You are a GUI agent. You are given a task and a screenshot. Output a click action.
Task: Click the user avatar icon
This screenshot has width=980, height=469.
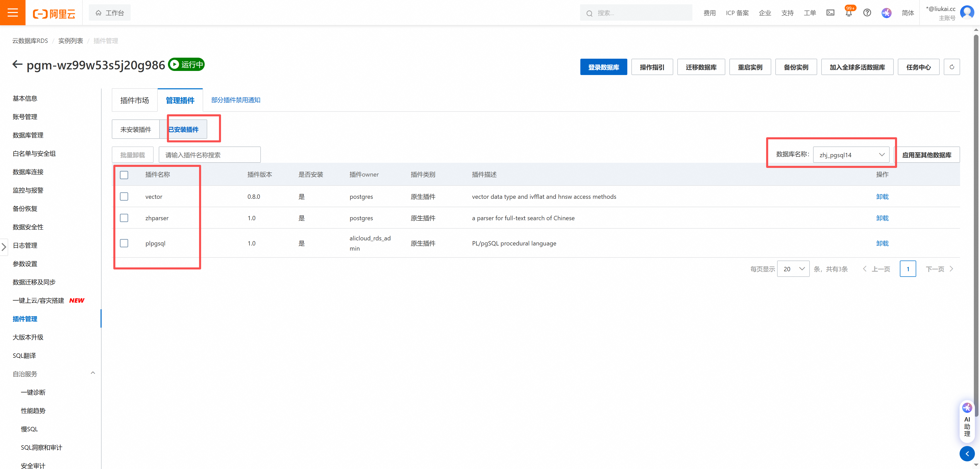click(x=967, y=13)
